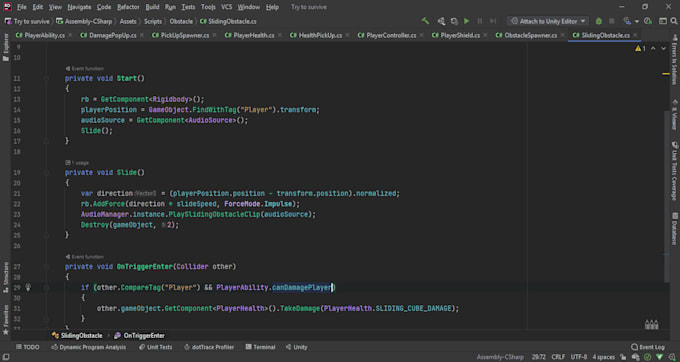Open the Refactor menu

click(128, 7)
